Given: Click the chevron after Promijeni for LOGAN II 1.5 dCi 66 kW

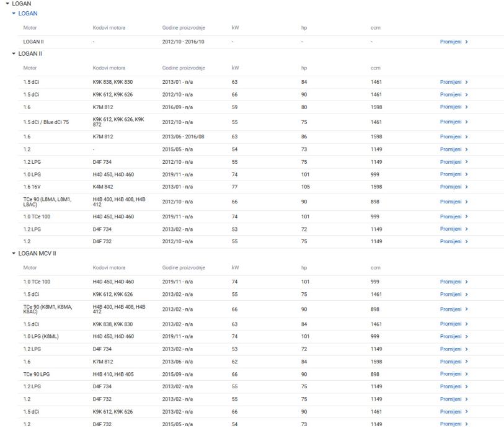Looking at the screenshot, I should (x=466, y=94).
